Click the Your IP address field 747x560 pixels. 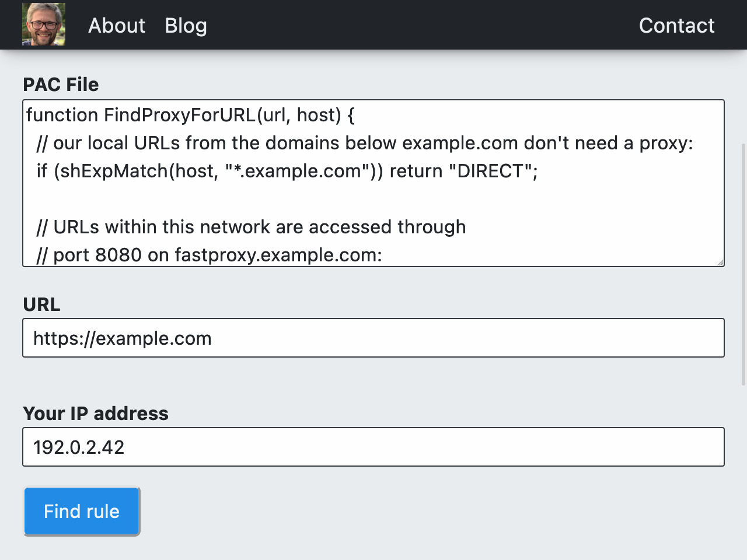tap(373, 447)
